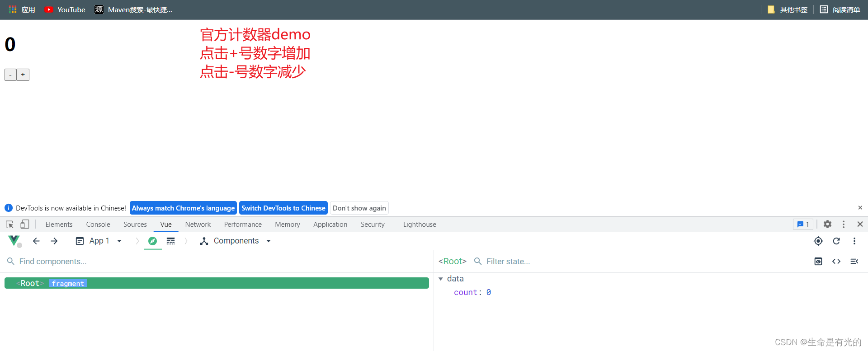Image resolution: width=868 pixels, height=351 pixels.
Task: Open the Apps bookmark shortcut
Action: [x=22, y=9]
